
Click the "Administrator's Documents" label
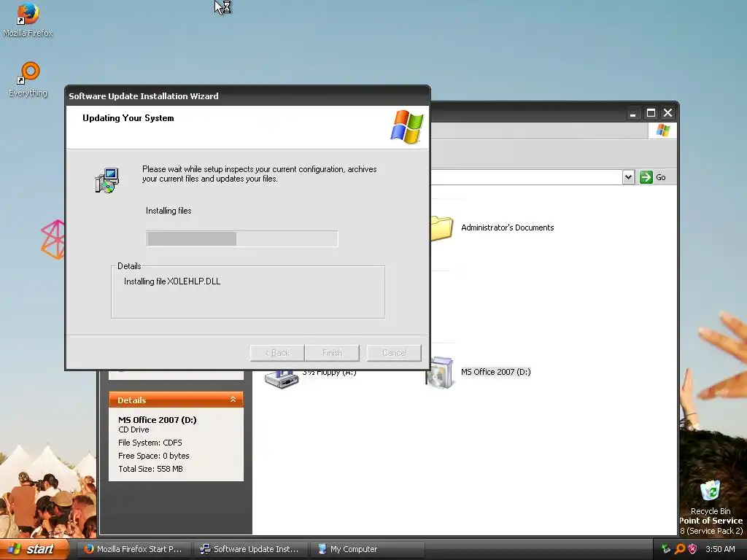(508, 227)
